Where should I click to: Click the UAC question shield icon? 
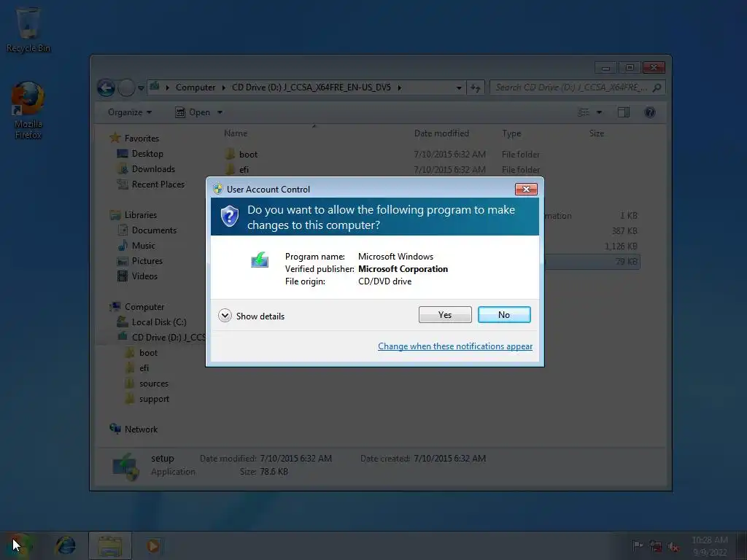click(x=230, y=216)
